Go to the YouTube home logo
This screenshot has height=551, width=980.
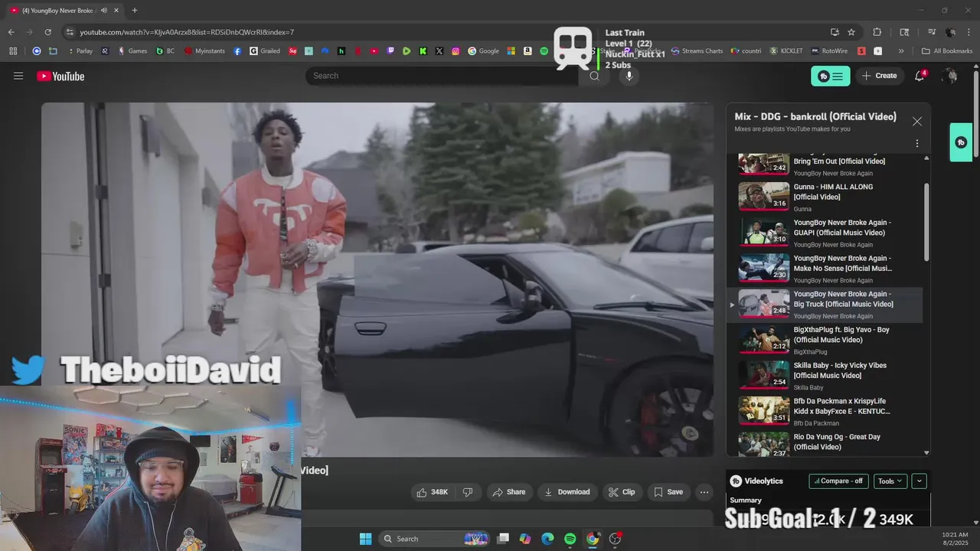coord(60,76)
